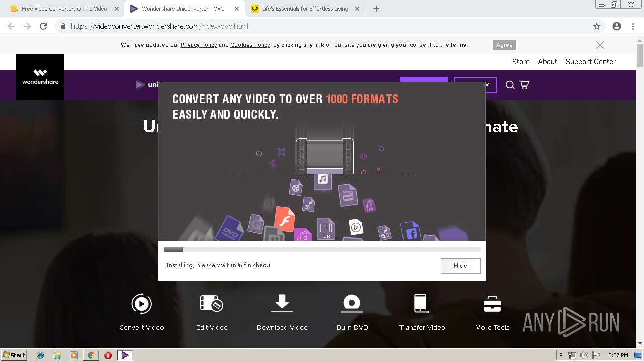Click the Burn DVD label
The height and width of the screenshot is (362, 644).
point(352,327)
